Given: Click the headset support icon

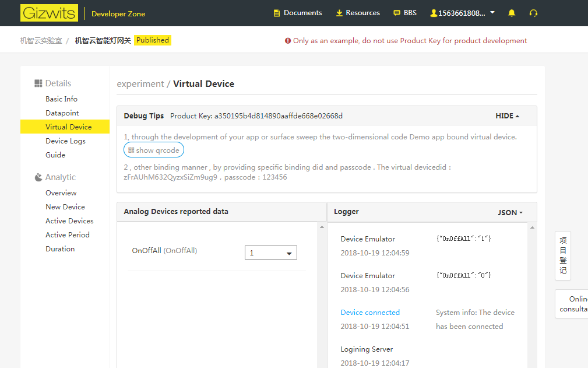Looking at the screenshot, I should coord(533,13).
